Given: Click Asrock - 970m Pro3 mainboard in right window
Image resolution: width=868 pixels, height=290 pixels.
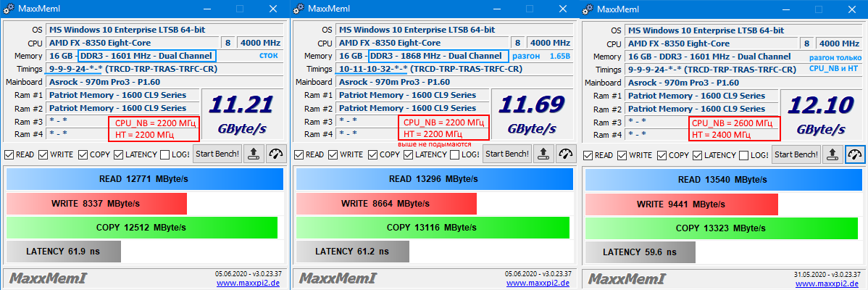Looking at the screenshot, I should [743, 83].
